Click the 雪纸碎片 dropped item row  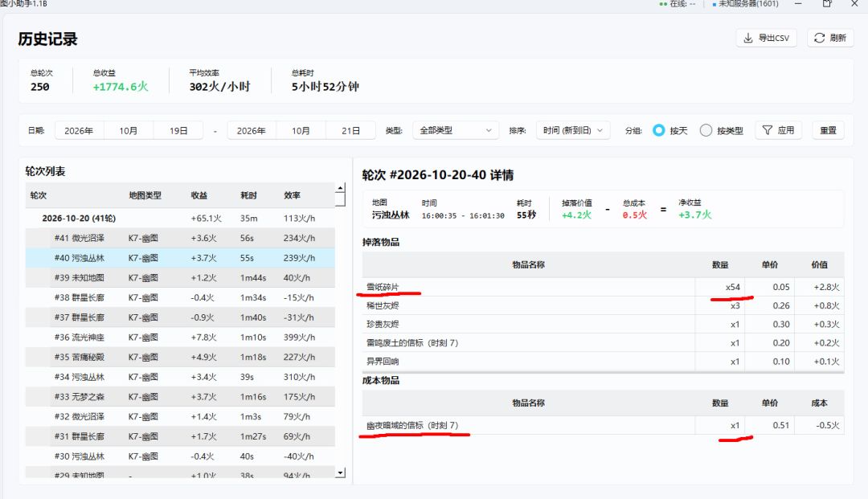(x=603, y=287)
